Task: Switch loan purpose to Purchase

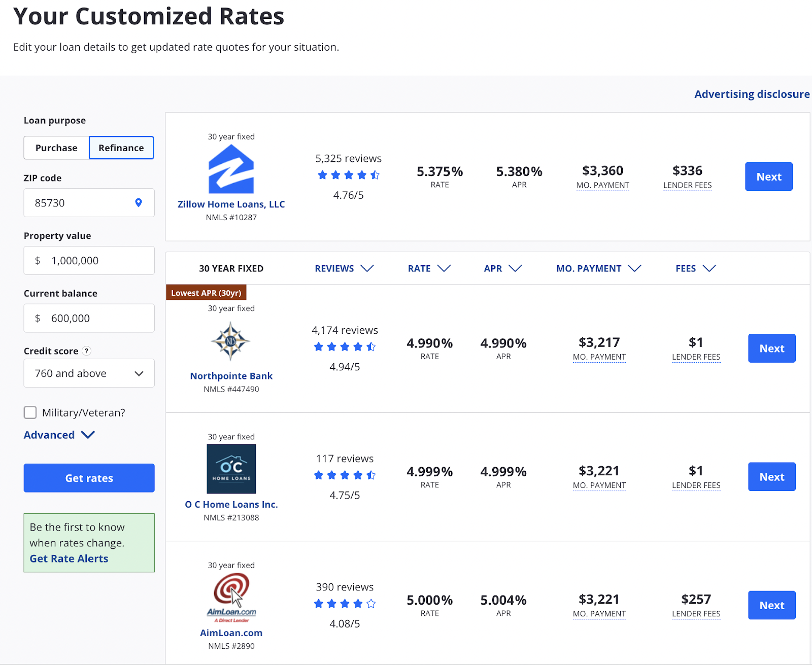Action: point(56,148)
